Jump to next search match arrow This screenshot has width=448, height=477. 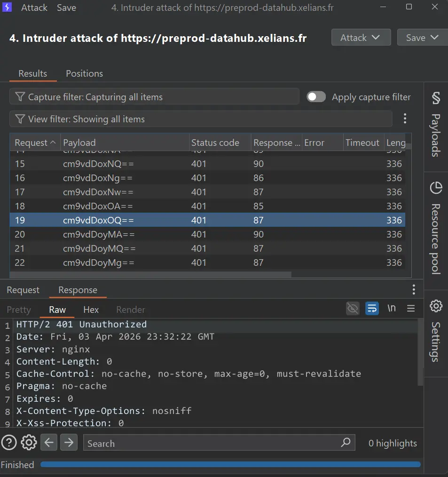point(69,442)
